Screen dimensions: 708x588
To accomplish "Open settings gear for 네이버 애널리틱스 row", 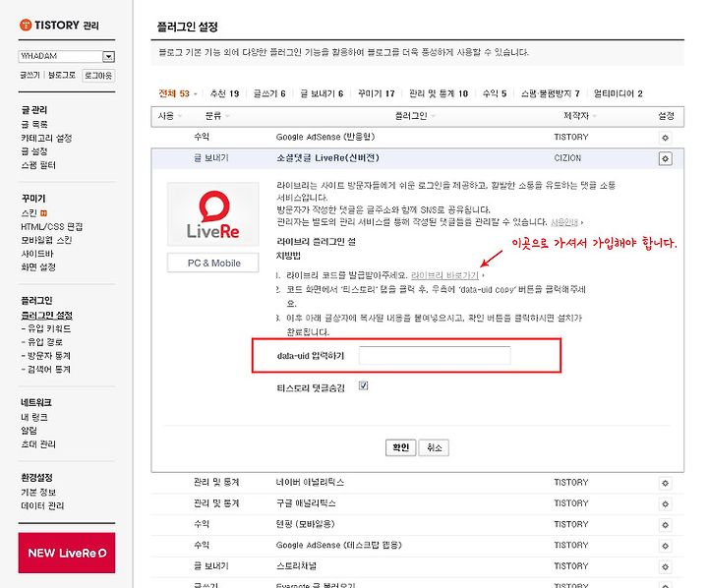I will 665,483.
